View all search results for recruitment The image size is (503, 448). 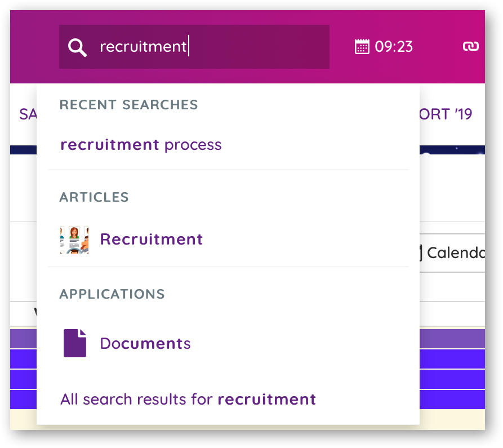(188, 400)
